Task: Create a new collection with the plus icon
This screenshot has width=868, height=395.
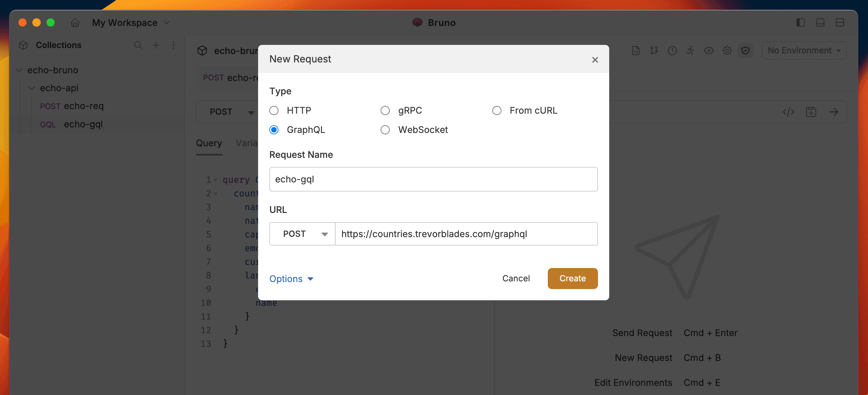Action: 156,45
